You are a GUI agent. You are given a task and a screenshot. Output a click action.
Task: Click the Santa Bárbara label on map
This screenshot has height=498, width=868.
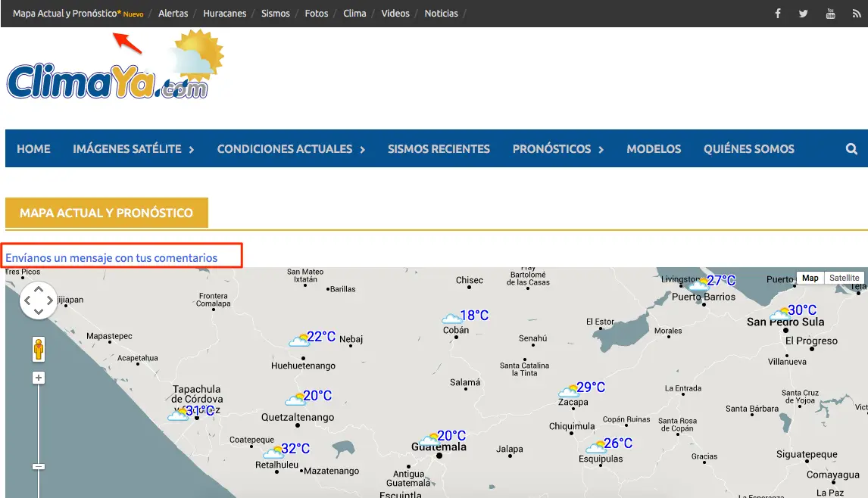coord(752,409)
